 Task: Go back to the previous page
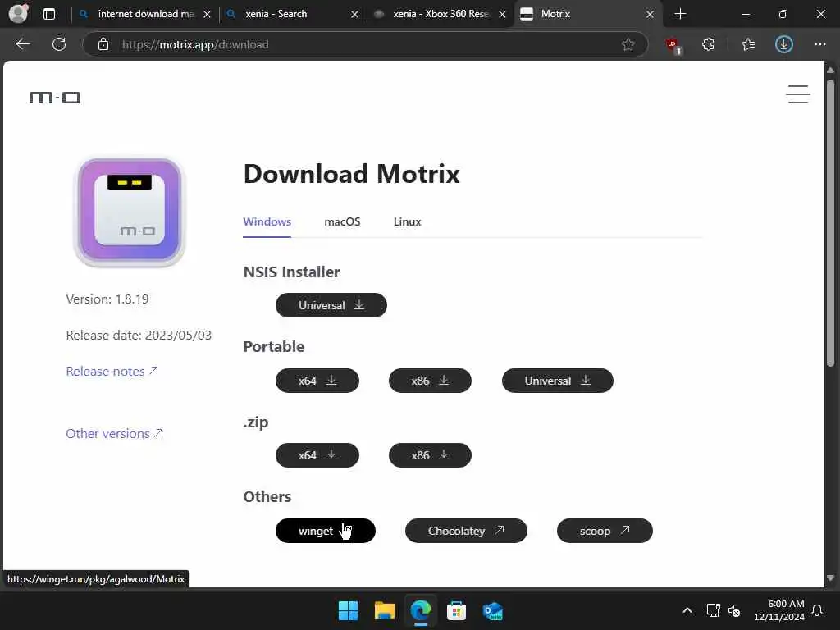click(22, 44)
